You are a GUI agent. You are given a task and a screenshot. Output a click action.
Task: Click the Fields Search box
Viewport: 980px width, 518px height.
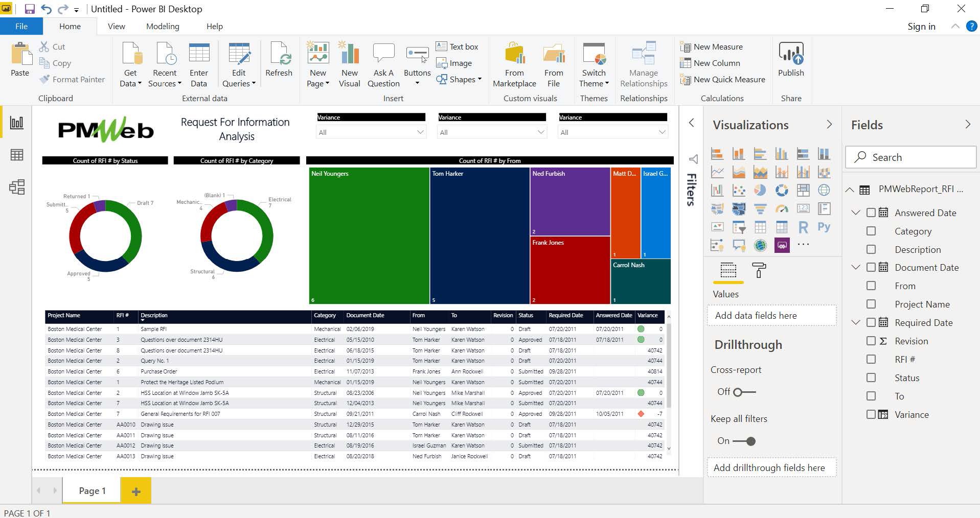point(911,157)
